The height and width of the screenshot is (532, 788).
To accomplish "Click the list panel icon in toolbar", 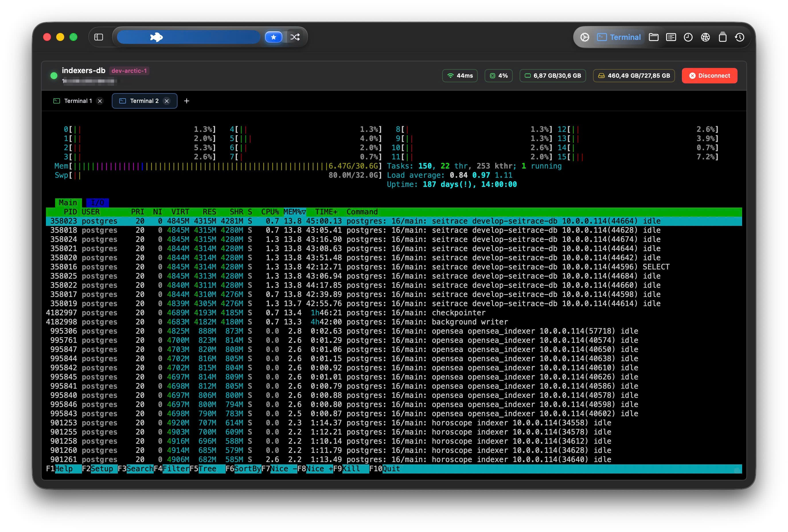I will pos(671,37).
